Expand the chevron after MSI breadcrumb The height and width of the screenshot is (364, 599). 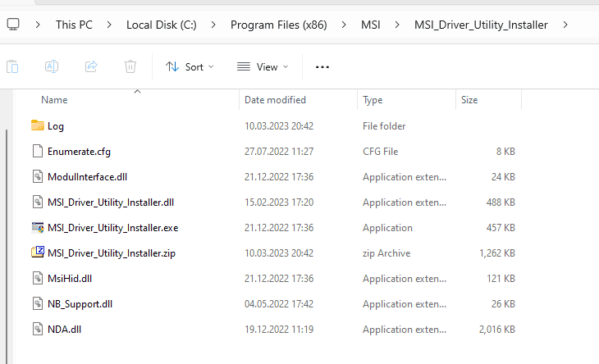[397, 25]
